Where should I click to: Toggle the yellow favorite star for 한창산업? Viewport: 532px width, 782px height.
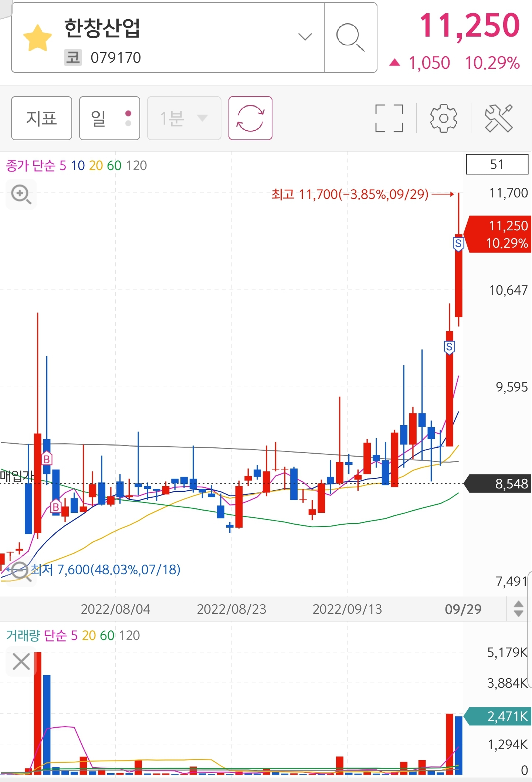[x=37, y=37]
